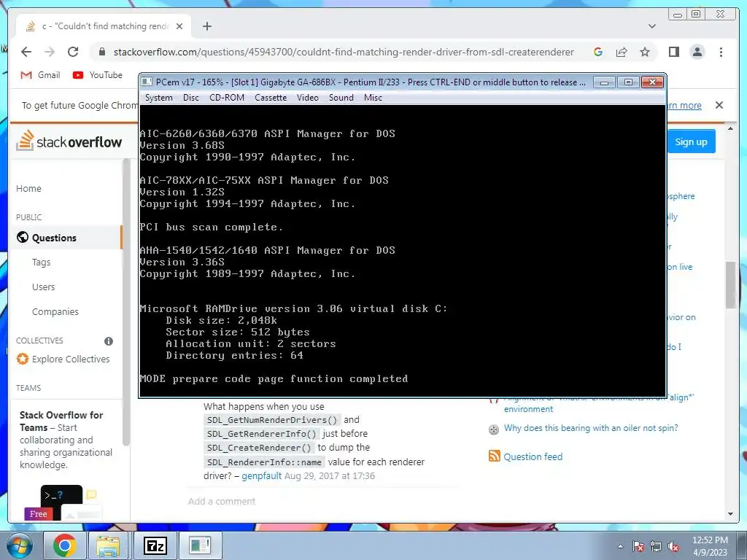Open Tags in sidebar
Viewport: 747px width, 560px height.
click(x=41, y=262)
